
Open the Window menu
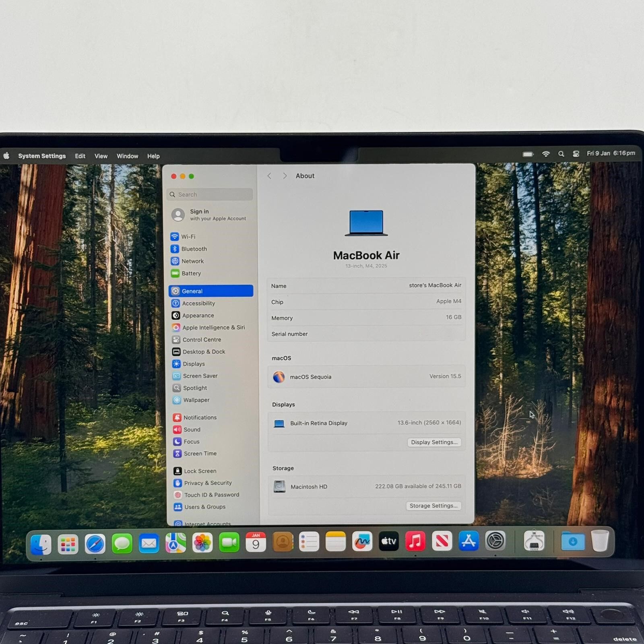[x=127, y=156]
